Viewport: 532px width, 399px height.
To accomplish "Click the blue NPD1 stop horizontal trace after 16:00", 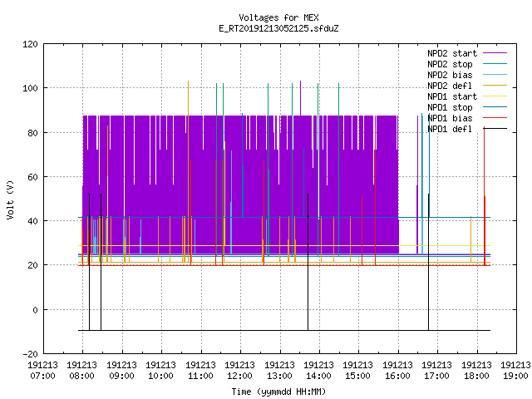I will click(x=445, y=218).
